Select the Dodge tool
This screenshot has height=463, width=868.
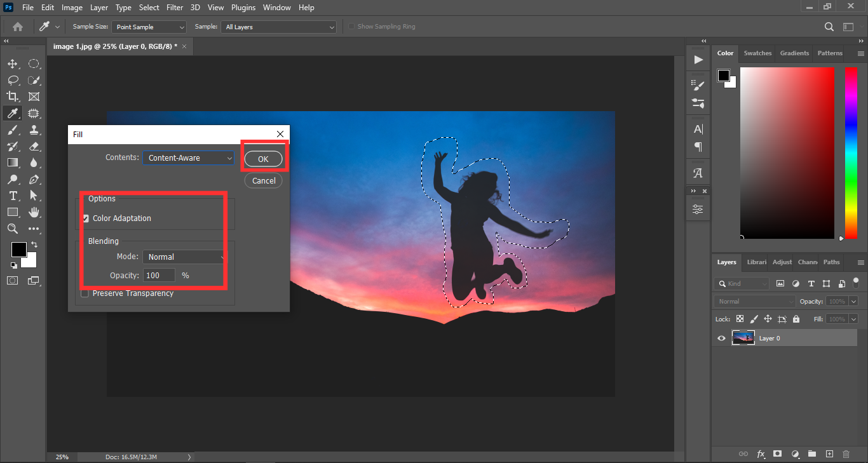point(12,179)
